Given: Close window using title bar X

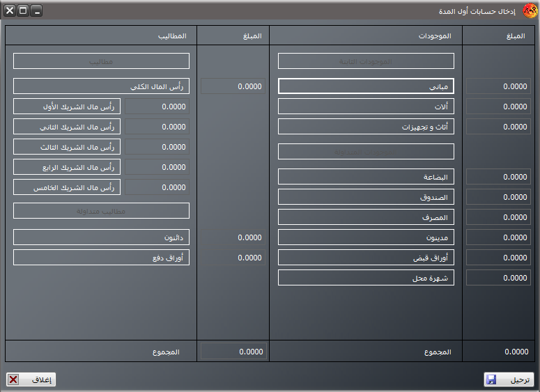Looking at the screenshot, I should 10,10.
